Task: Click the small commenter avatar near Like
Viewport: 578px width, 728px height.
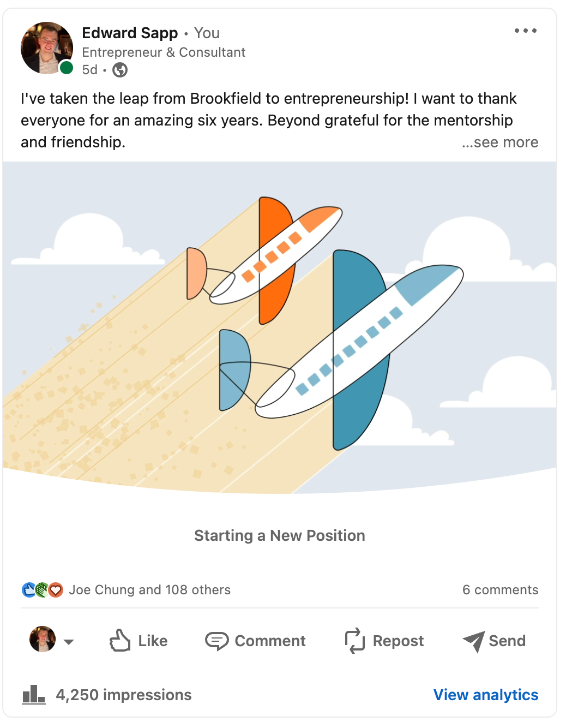Action: point(43,639)
